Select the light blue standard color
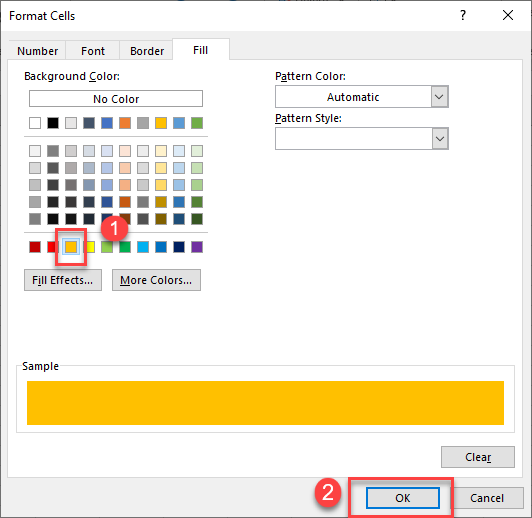The width and height of the screenshot is (532, 518). (143, 247)
